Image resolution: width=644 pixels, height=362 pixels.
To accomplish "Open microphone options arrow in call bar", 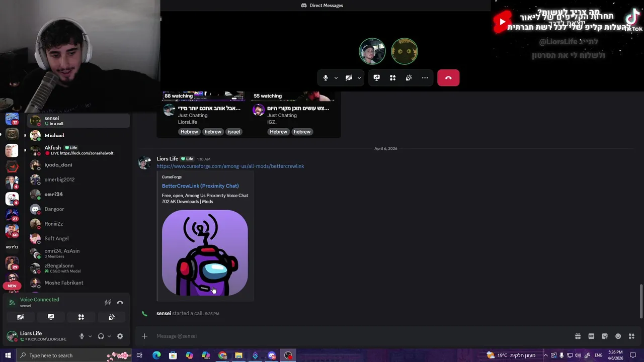I will click(x=336, y=78).
